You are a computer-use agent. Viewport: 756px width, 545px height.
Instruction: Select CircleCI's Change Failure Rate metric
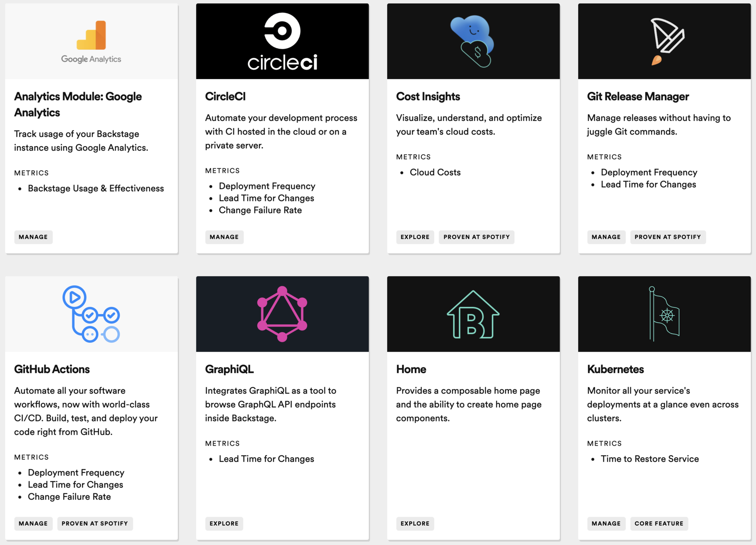tap(260, 210)
